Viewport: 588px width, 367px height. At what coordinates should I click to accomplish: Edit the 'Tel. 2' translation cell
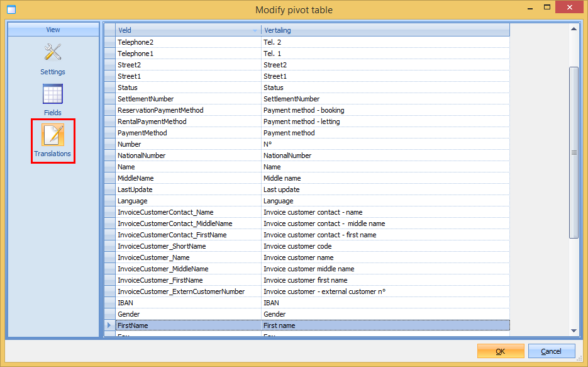pos(385,42)
